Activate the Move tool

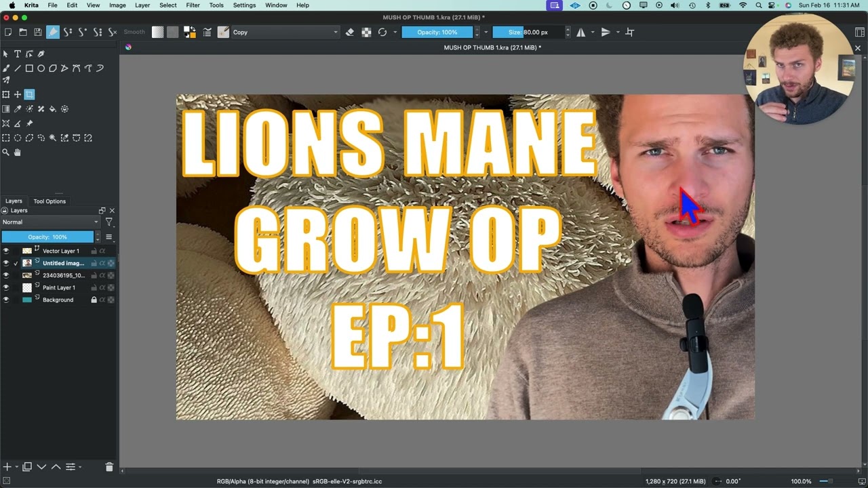tap(18, 94)
